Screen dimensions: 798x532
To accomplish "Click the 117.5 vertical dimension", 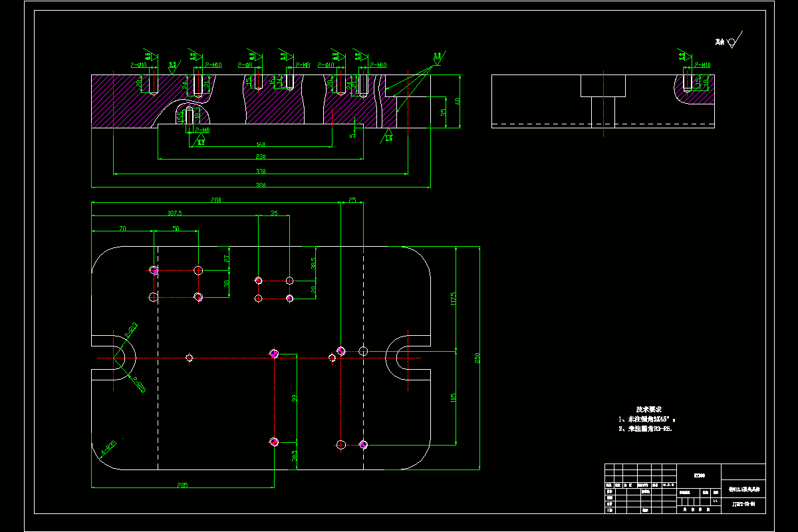I will coord(453,297).
